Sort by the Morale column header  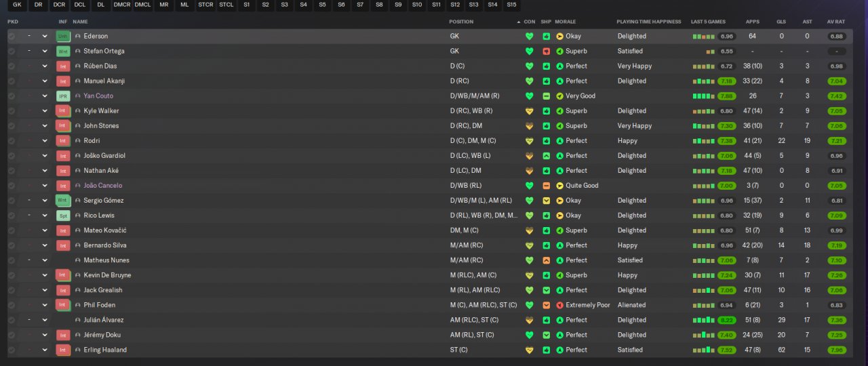pyautogui.click(x=566, y=22)
